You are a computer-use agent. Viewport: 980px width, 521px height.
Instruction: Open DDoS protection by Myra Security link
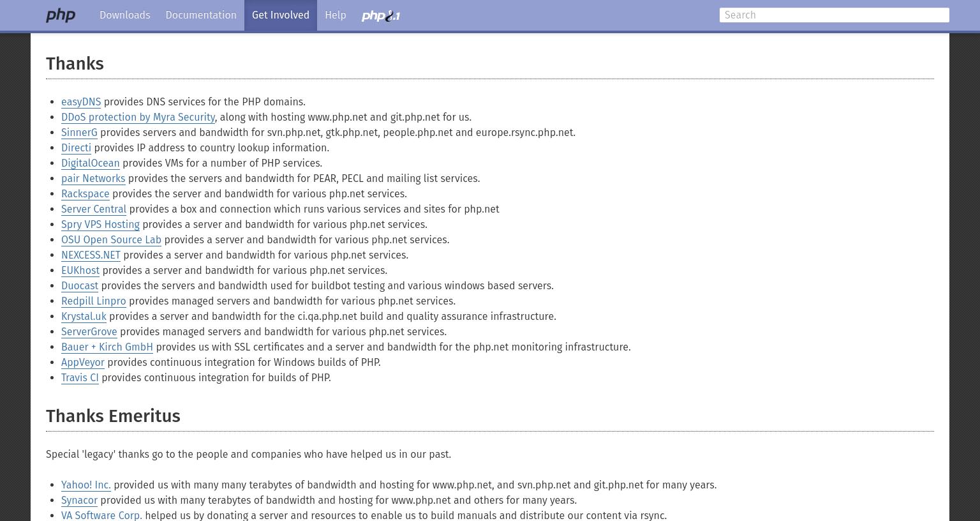click(138, 117)
